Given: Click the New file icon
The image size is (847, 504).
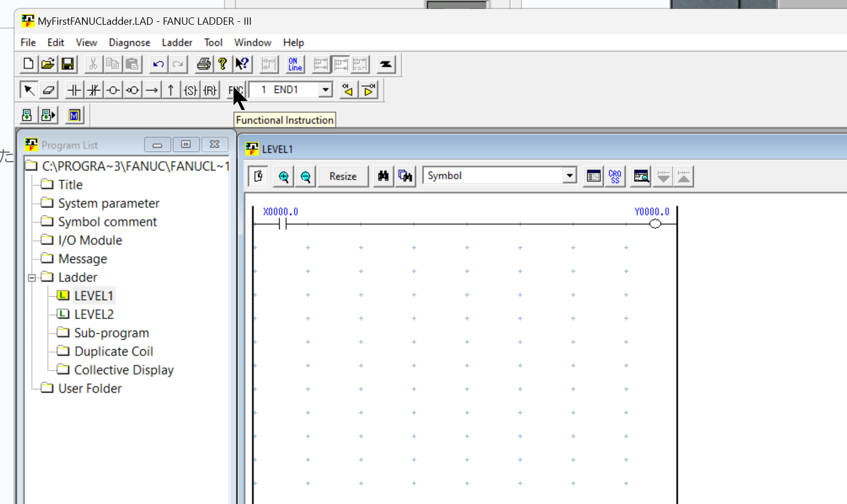Looking at the screenshot, I should click(x=28, y=64).
